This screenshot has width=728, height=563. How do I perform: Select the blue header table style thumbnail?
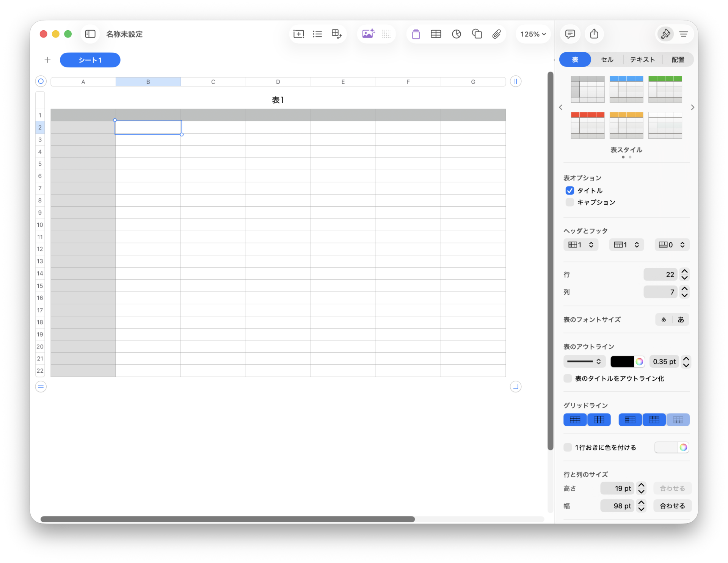[626, 89]
